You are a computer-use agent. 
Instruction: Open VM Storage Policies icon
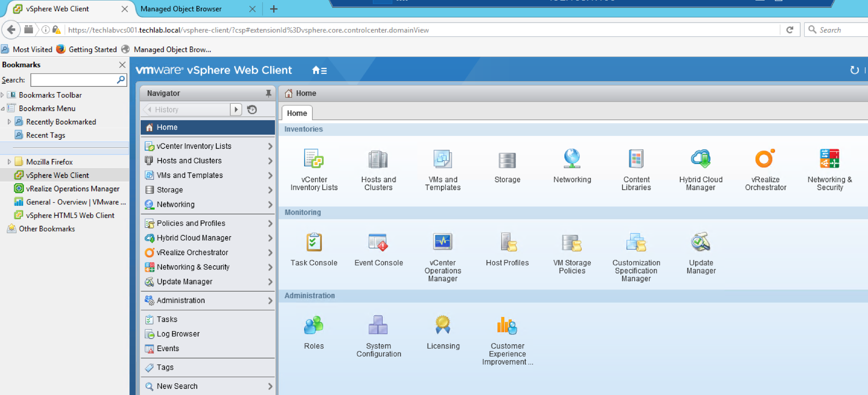point(572,243)
